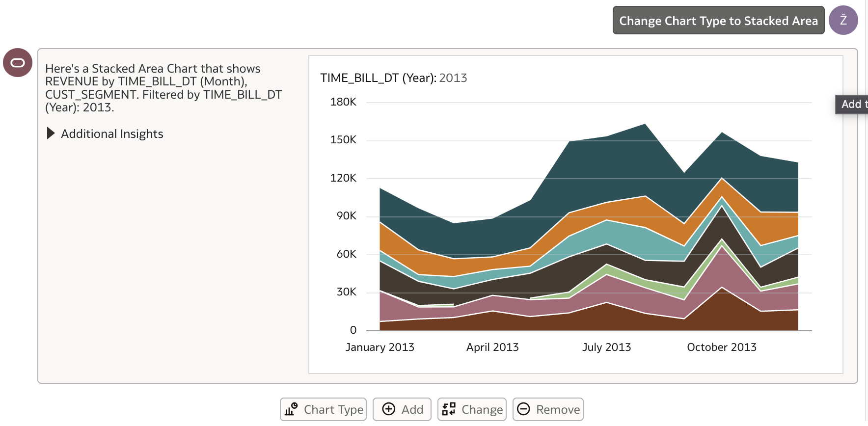Expand the Additional Insights triangle
868x426 pixels.
51,133
